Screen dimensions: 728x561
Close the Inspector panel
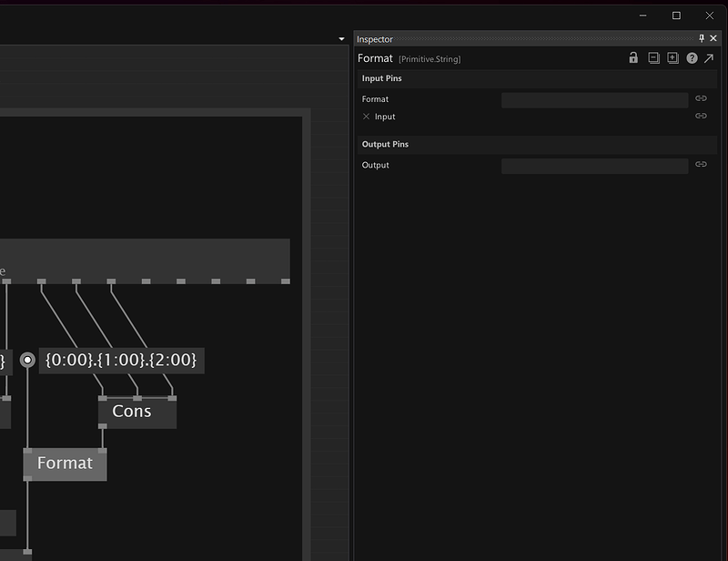(713, 39)
